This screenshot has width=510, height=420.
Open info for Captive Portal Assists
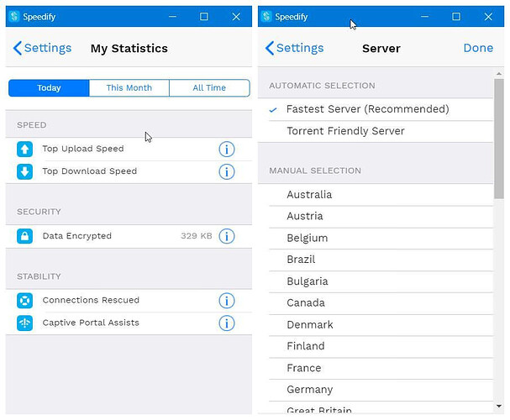pos(227,323)
